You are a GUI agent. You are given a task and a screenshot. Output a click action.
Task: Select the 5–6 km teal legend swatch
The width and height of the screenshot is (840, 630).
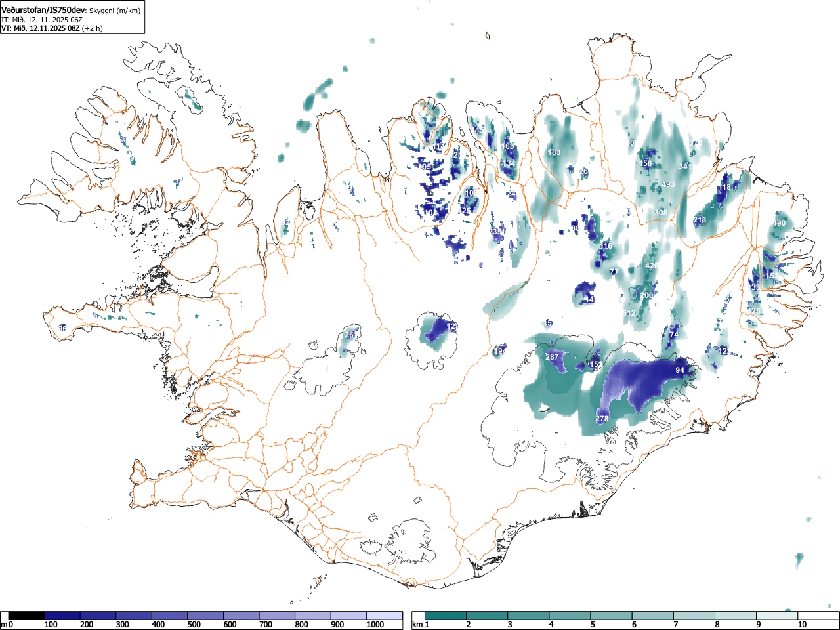click(x=612, y=616)
